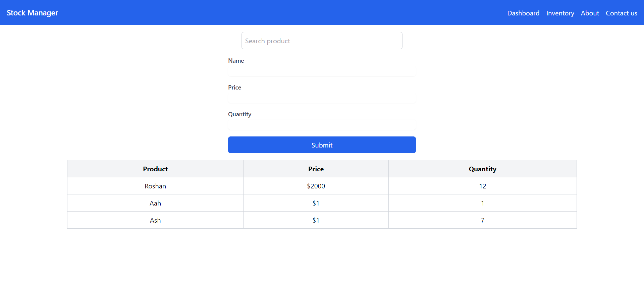The image size is (644, 291).
Task: Click into the Quantity input field
Action: tap(322, 125)
